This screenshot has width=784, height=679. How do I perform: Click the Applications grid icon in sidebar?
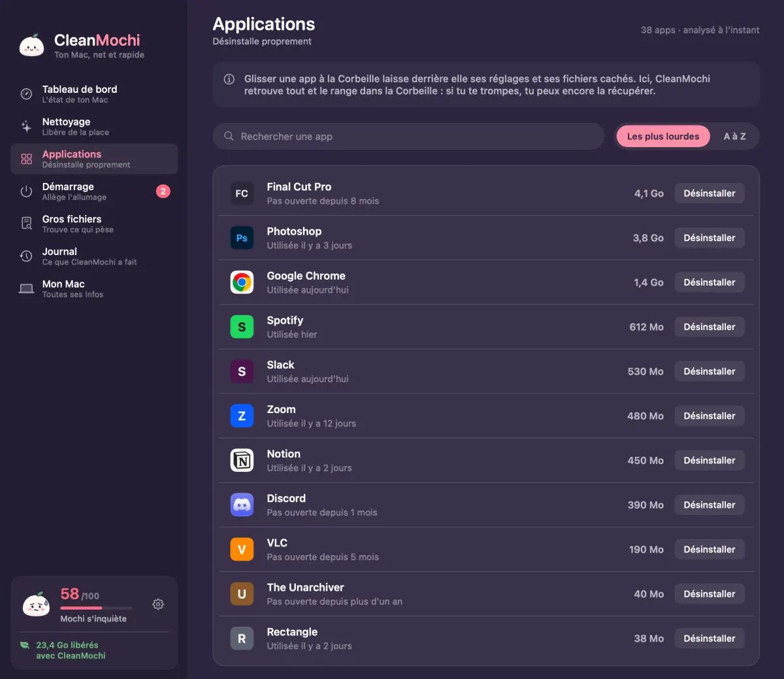coord(26,159)
